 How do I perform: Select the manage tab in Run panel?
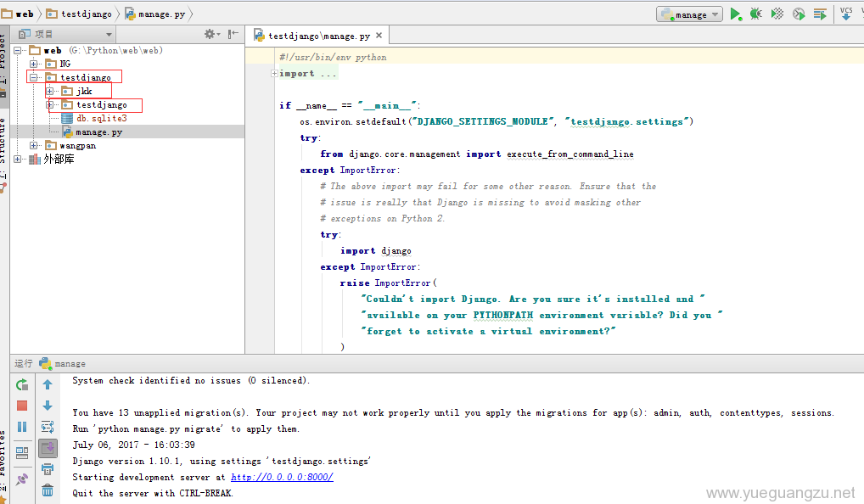62,363
